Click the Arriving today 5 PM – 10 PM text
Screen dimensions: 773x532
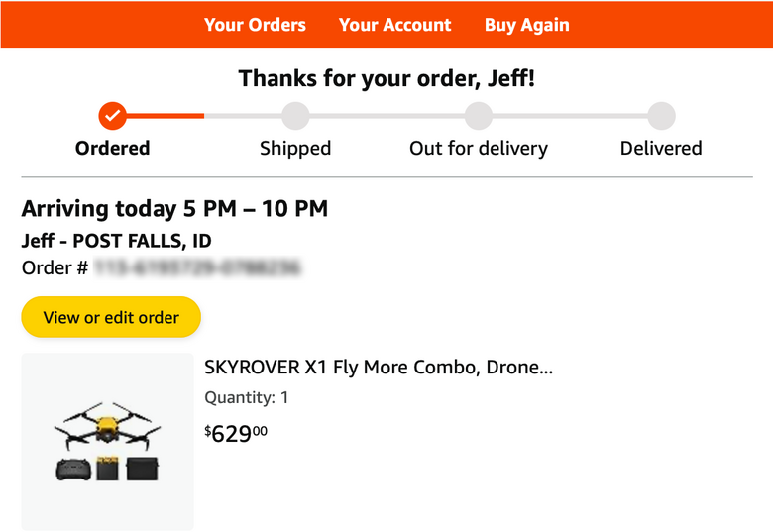pos(174,209)
